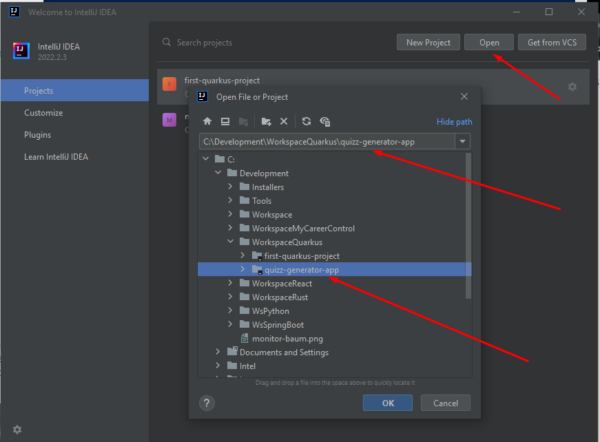Open settings gear at bottom of Welcome window
Image resolution: width=600 pixels, height=442 pixels.
point(17,429)
